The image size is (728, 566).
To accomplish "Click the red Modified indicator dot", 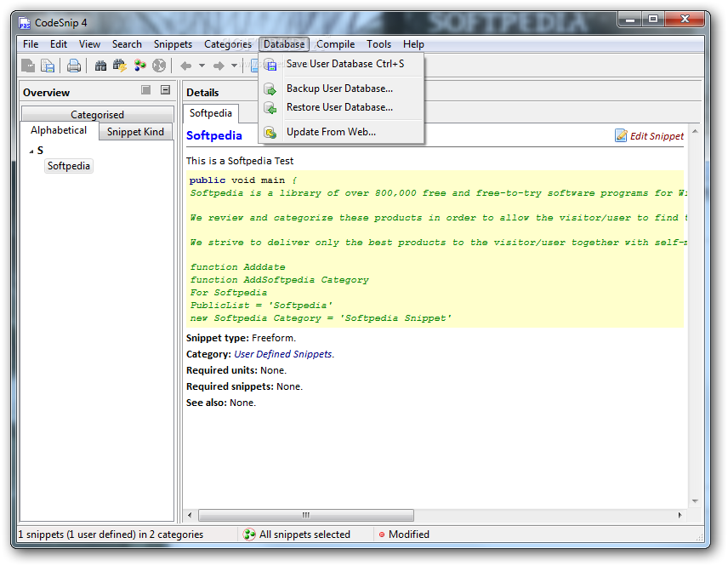I will 382,535.
